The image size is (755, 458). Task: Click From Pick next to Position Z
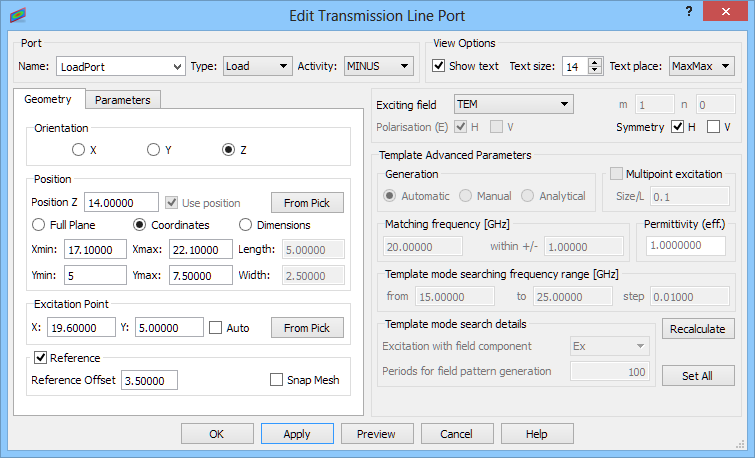[x=307, y=203]
